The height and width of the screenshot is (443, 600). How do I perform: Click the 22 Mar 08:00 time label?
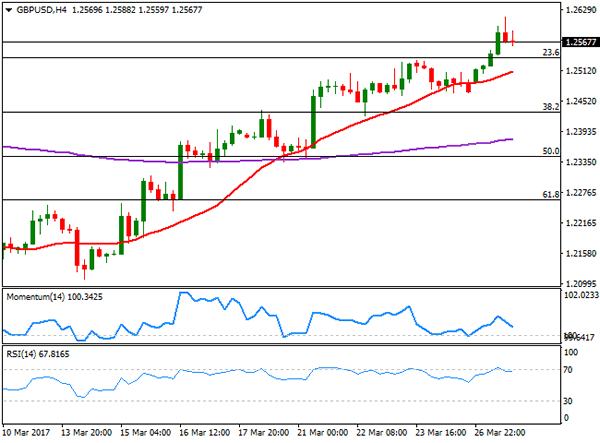pyautogui.click(x=382, y=433)
